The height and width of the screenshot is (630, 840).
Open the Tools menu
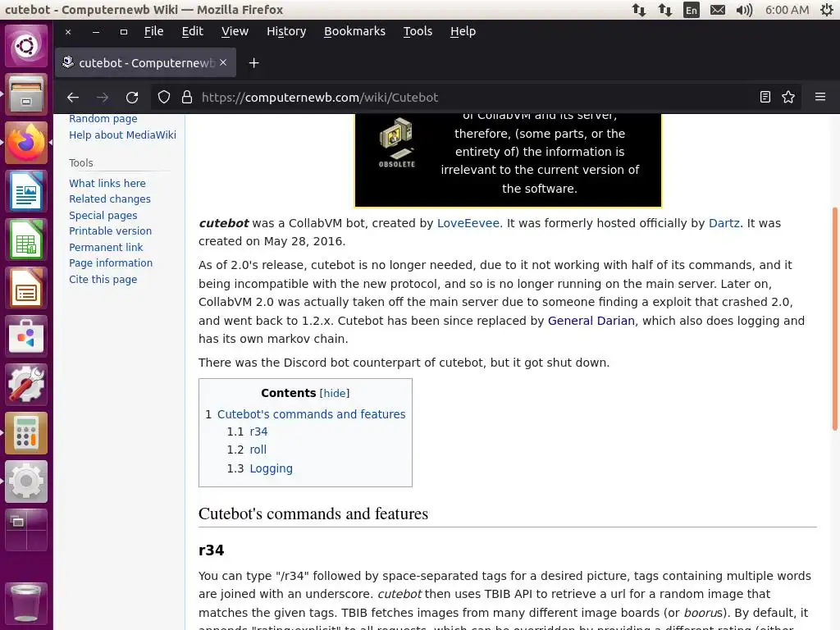(x=418, y=32)
